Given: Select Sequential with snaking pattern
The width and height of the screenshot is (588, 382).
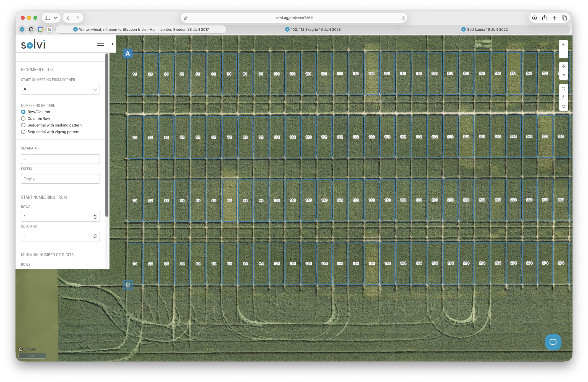Looking at the screenshot, I should [x=23, y=125].
